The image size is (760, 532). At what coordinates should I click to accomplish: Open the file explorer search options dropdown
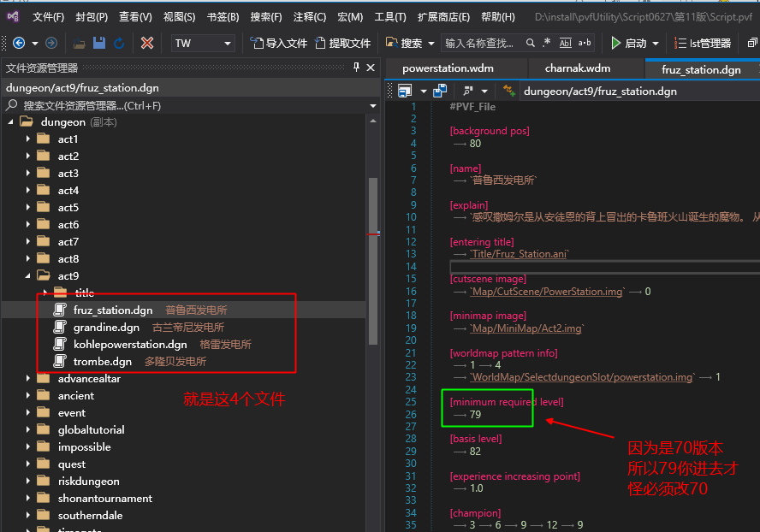[x=373, y=105]
